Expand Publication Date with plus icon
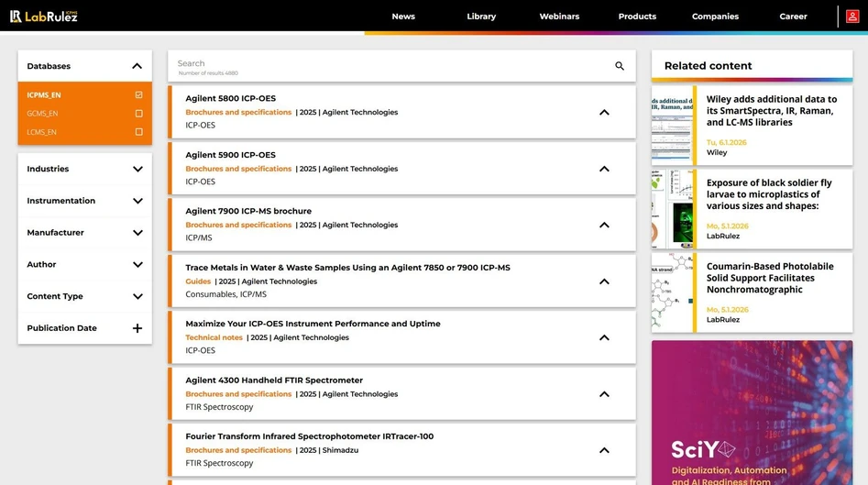Viewport: 868px width, 485px height. point(137,327)
